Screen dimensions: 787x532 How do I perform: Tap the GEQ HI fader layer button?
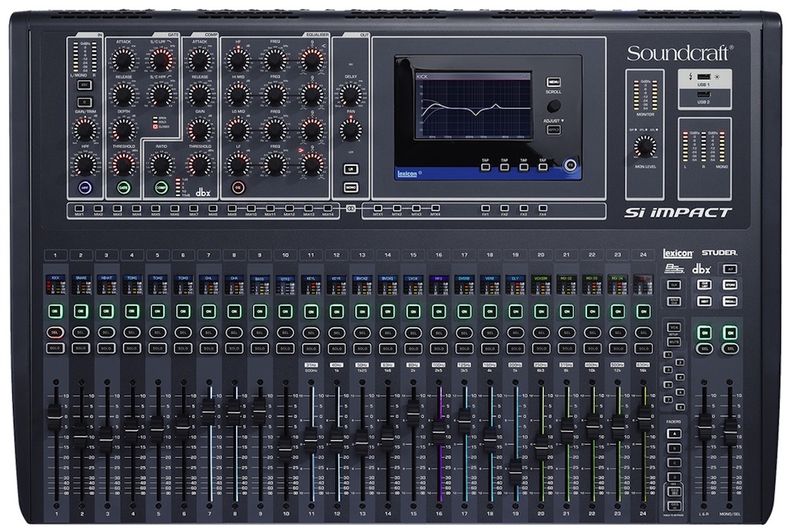pos(675,505)
